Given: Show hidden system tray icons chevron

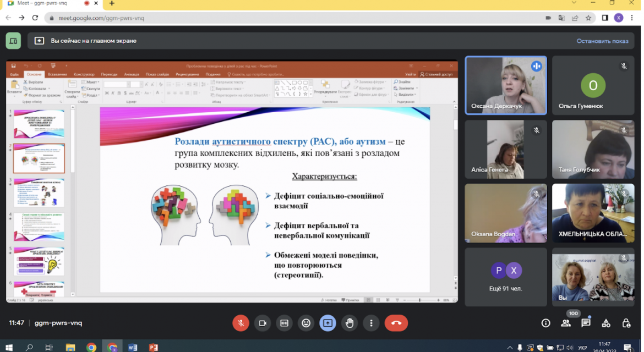Looking at the screenshot, I should [x=510, y=348].
